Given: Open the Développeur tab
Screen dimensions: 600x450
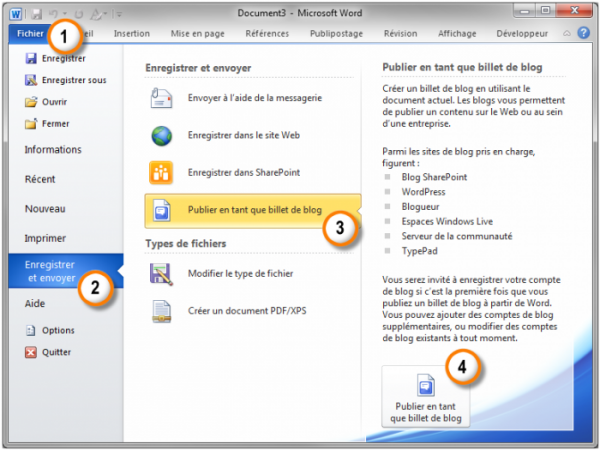Looking at the screenshot, I should [x=522, y=34].
